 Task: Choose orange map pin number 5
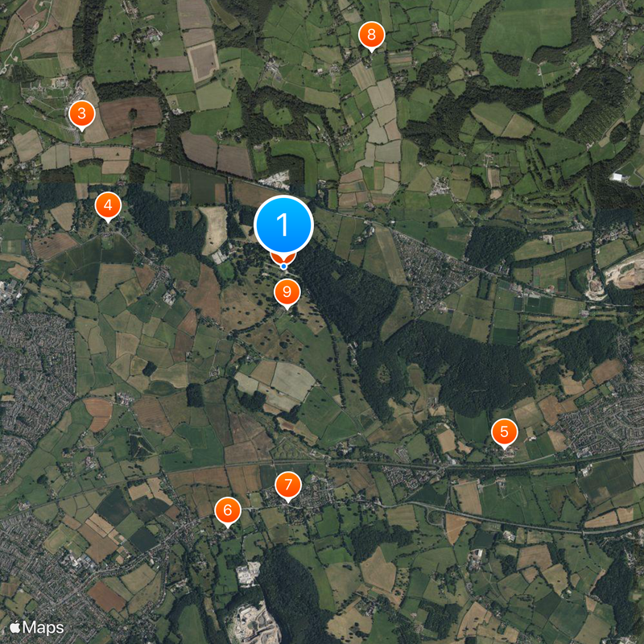(x=505, y=432)
